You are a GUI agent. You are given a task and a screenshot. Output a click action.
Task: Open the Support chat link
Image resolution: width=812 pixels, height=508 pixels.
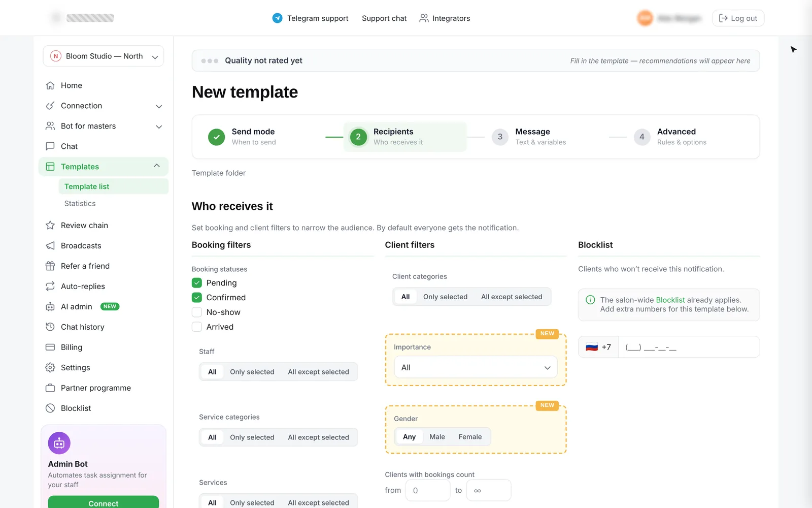384,18
